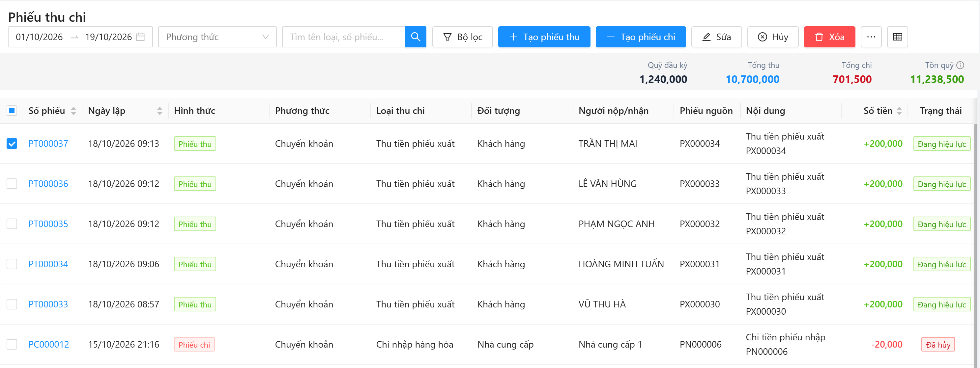The image size is (980, 368).
Task: Click source voucher PN000006 cell
Action: pos(700,344)
